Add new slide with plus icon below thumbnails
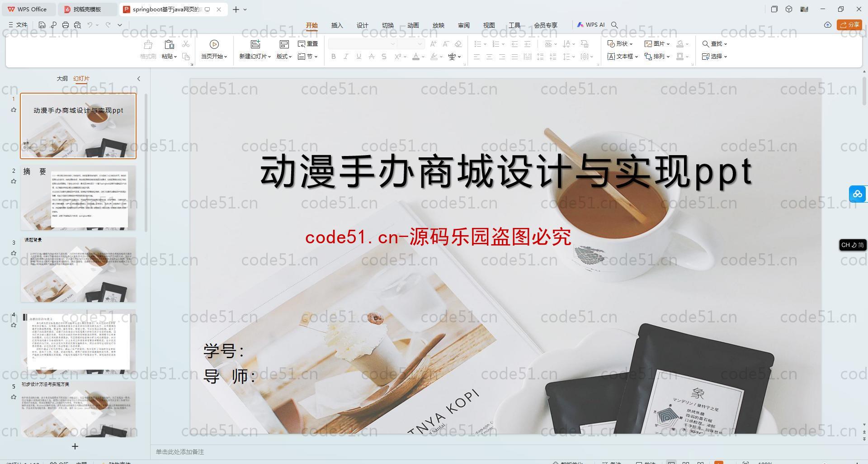Viewport: 868px width, 464px height. (75, 446)
